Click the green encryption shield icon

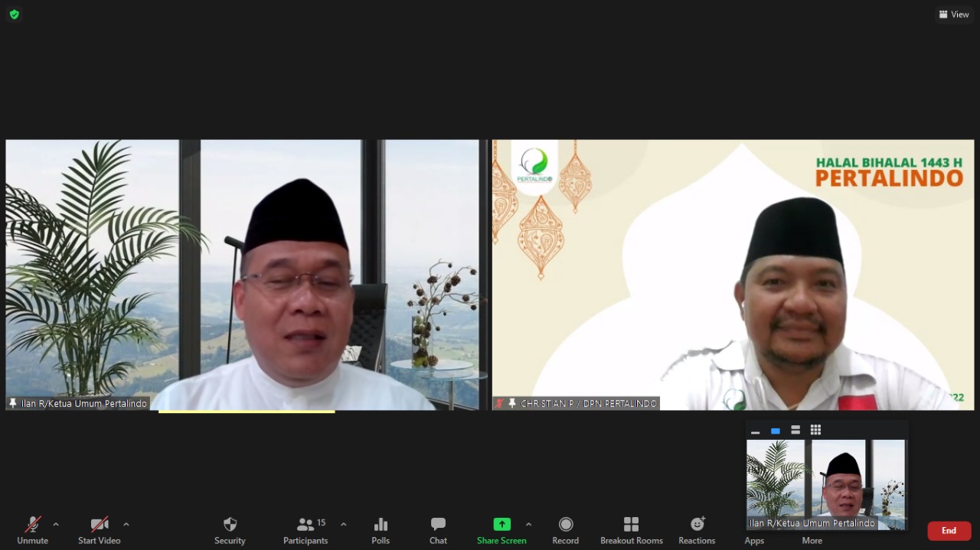(x=15, y=15)
